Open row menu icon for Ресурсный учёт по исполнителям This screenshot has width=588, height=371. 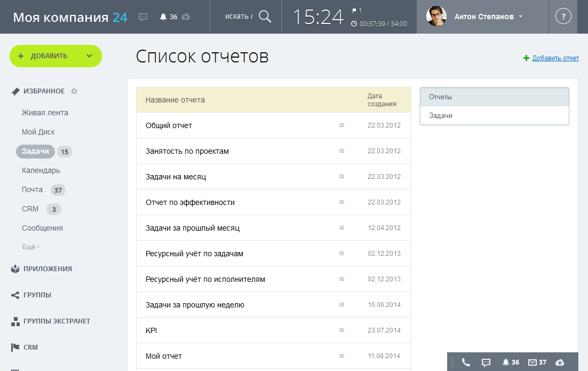[341, 279]
